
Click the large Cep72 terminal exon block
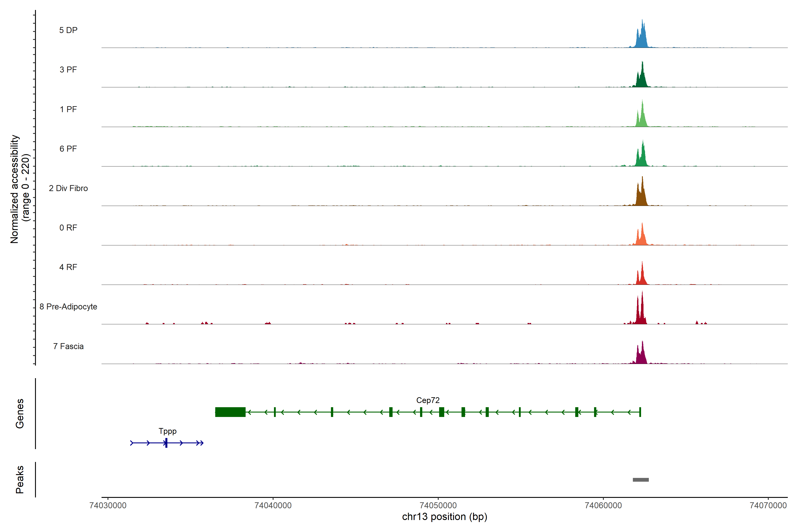[x=230, y=412]
